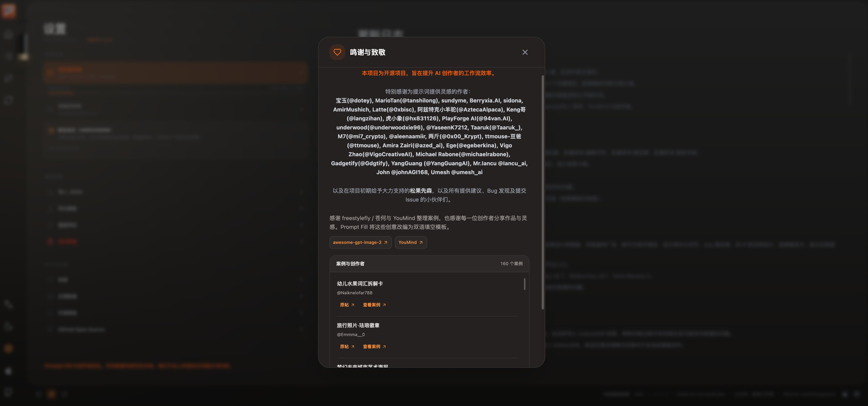Screen dimensions: 868x406
Task: Select the 幼儿水果词汇拆解卡 case title
Action: tap(360, 283)
